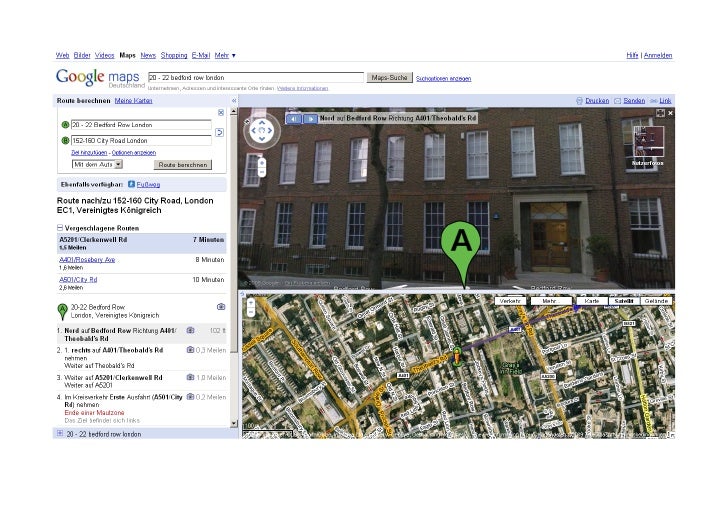Screen dimensions: 728x514
Task: Toggle the Verkehr traffic layer
Action: coord(510,301)
